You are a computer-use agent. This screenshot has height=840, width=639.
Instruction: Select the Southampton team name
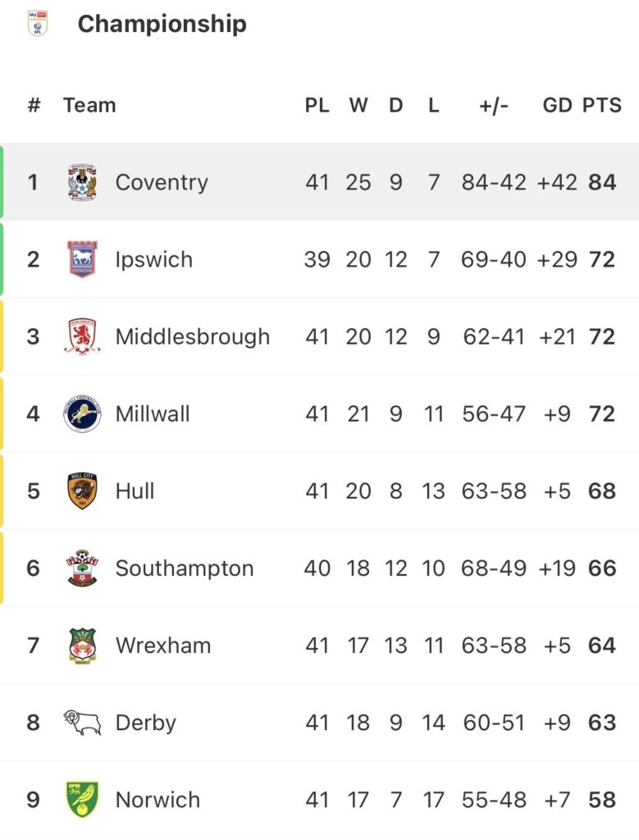click(x=185, y=568)
